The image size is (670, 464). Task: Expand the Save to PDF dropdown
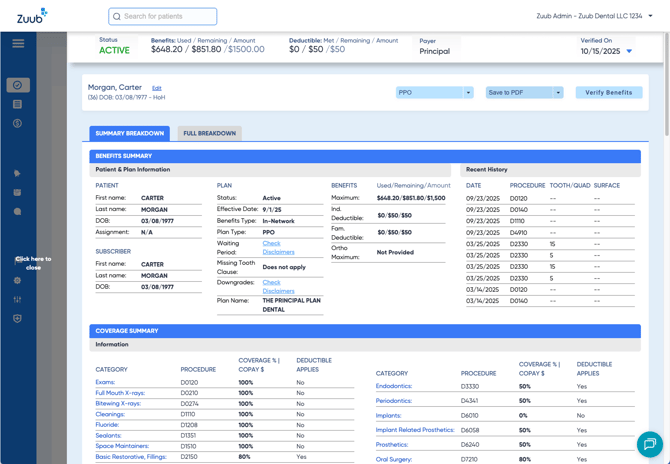524,93
